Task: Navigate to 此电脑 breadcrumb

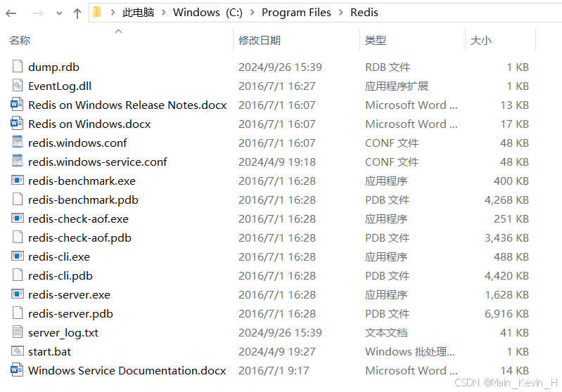Action: 138,13
